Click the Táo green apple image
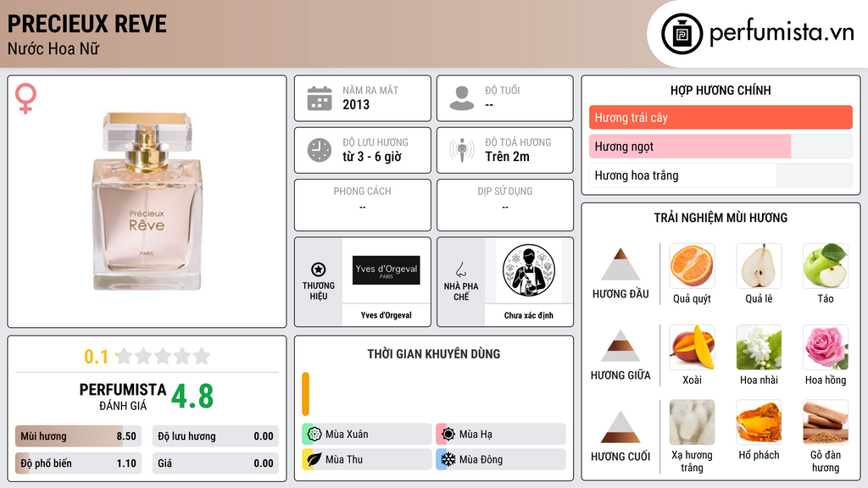The image size is (868, 488). [x=826, y=265]
